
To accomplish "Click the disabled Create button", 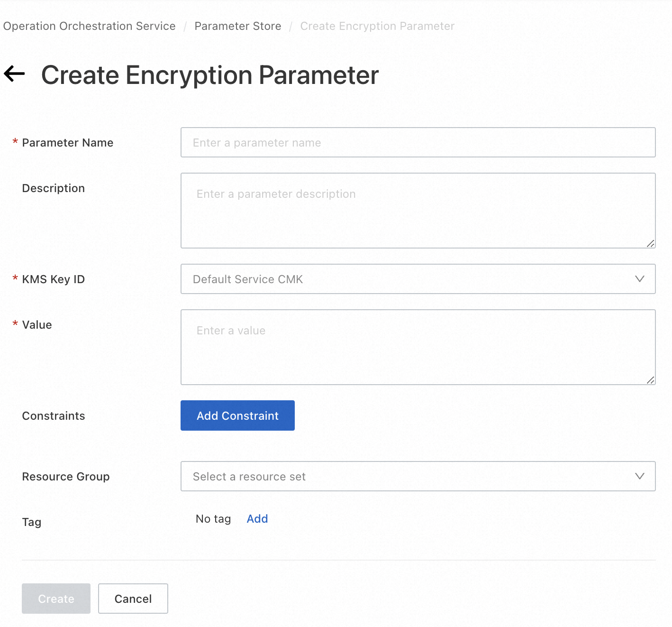I will [56, 599].
